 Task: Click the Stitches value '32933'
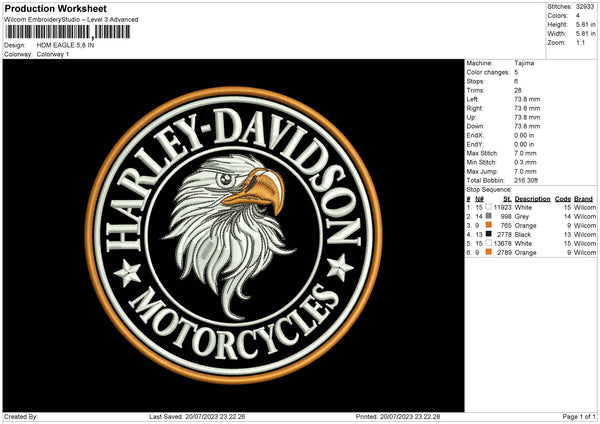(x=585, y=7)
